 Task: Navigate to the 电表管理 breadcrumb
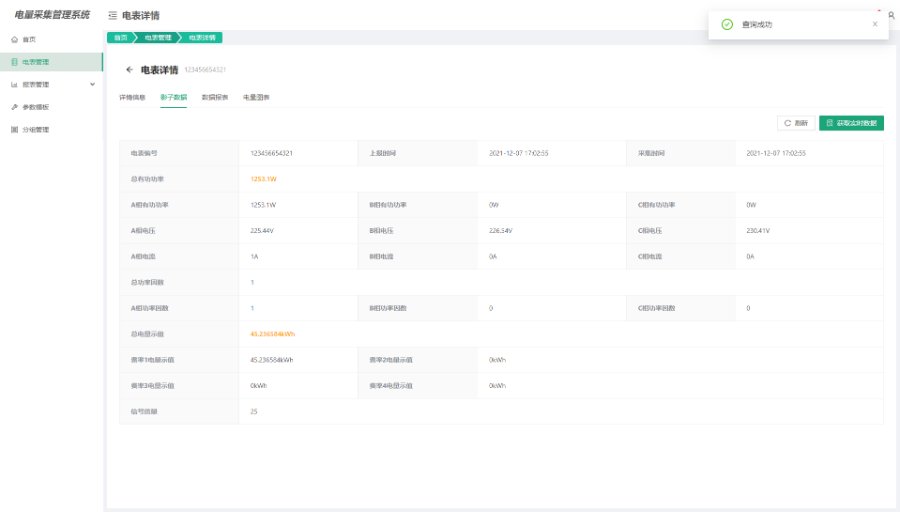(157, 38)
